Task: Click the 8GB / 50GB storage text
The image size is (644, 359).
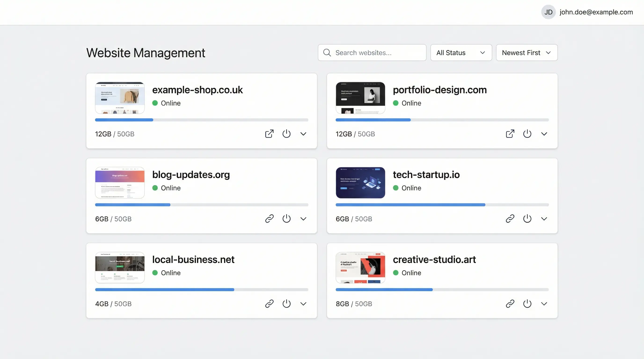Action: tap(354, 304)
